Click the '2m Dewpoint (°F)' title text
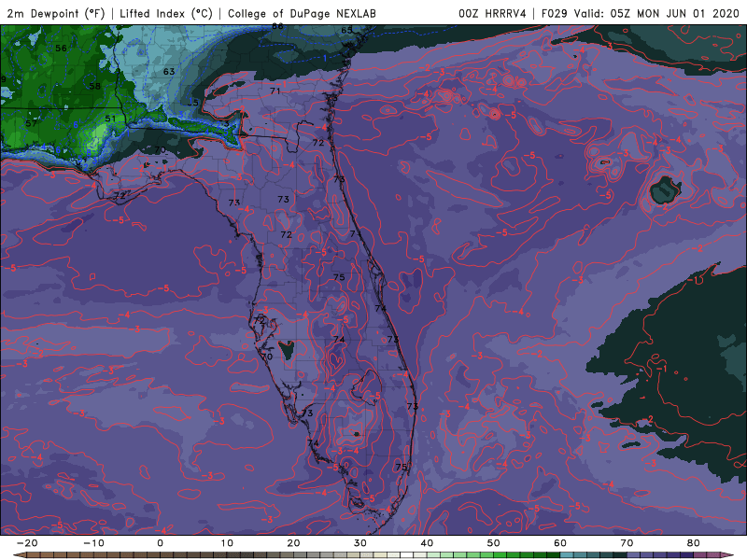The height and width of the screenshot is (560, 747). click(x=56, y=13)
